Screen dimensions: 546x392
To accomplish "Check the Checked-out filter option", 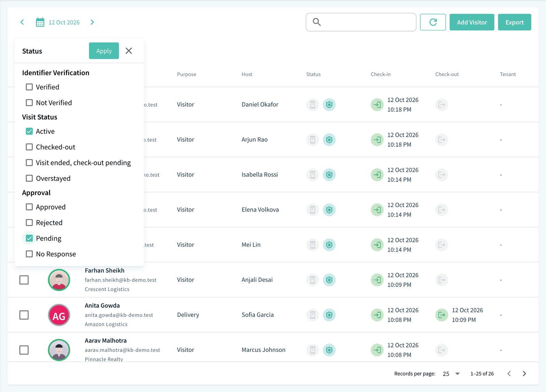I will tap(29, 147).
